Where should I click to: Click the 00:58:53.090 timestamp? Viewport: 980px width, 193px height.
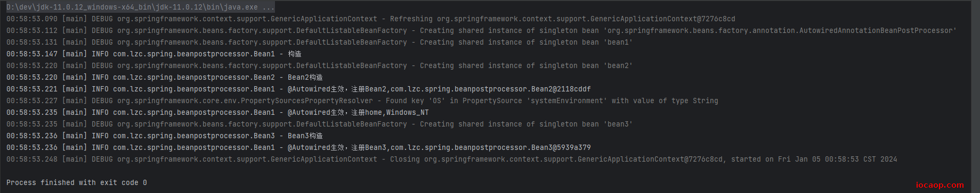tap(32, 19)
